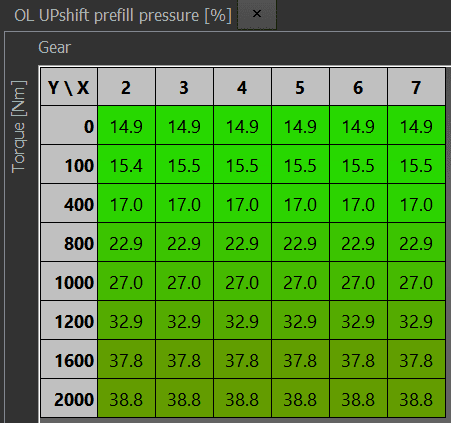Select the 2000 Nm torque row header
Screen dimensions: 451x423
(69, 398)
